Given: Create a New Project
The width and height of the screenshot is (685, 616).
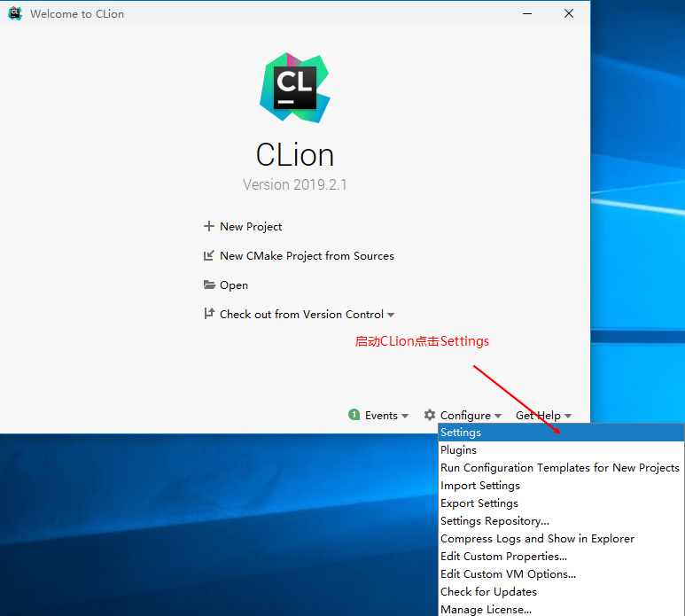Looking at the screenshot, I should (251, 227).
